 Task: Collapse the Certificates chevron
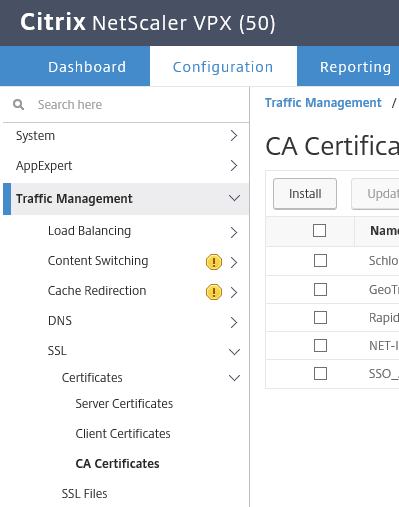point(234,378)
